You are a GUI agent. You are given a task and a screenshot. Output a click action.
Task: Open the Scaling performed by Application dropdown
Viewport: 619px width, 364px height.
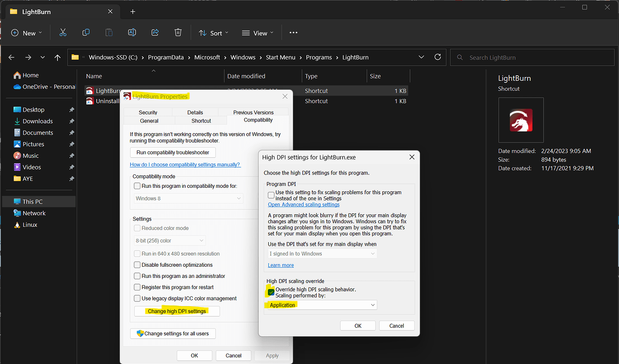click(x=322, y=305)
